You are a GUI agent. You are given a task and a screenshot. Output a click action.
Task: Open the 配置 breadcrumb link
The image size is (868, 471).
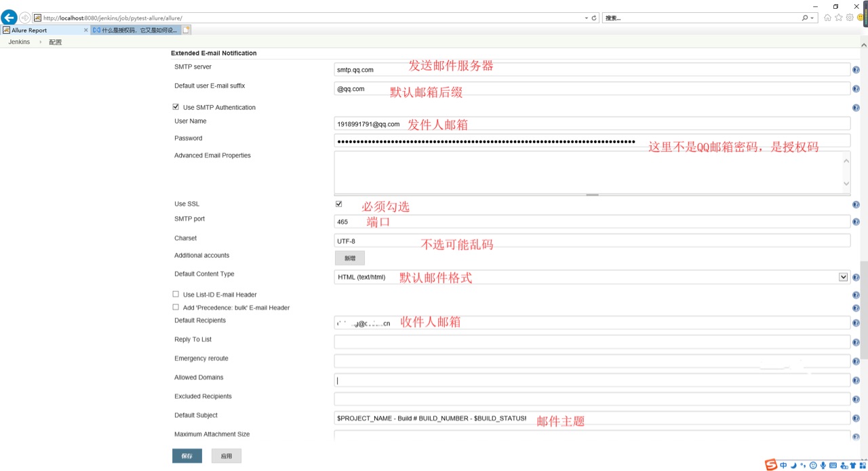55,42
